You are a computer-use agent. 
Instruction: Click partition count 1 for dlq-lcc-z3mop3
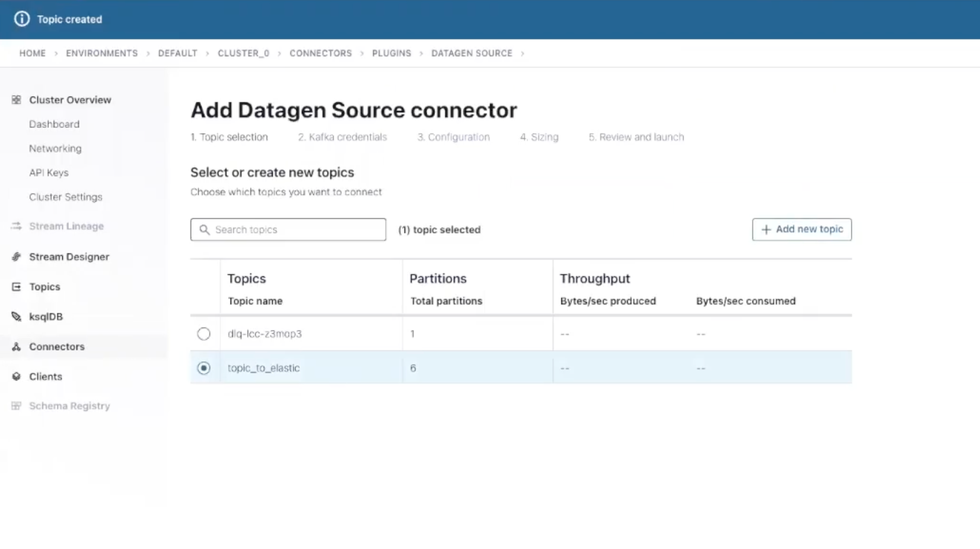point(413,334)
